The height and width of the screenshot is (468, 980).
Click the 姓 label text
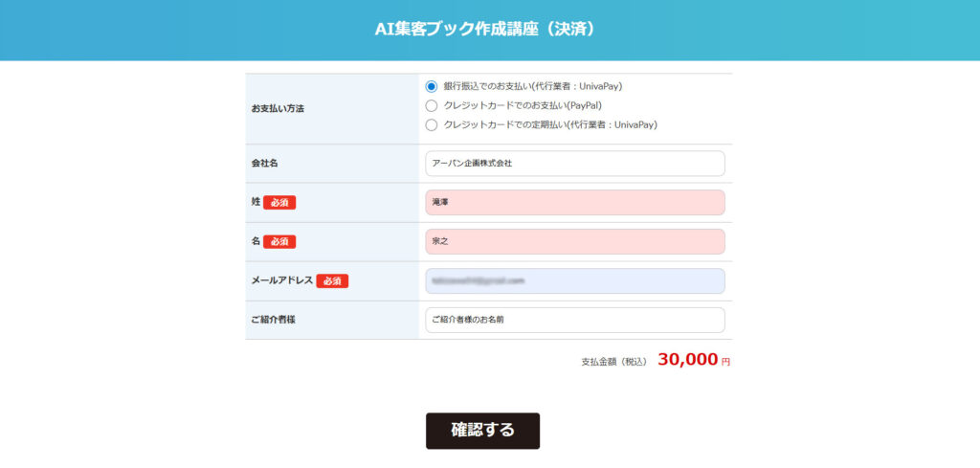(x=256, y=203)
